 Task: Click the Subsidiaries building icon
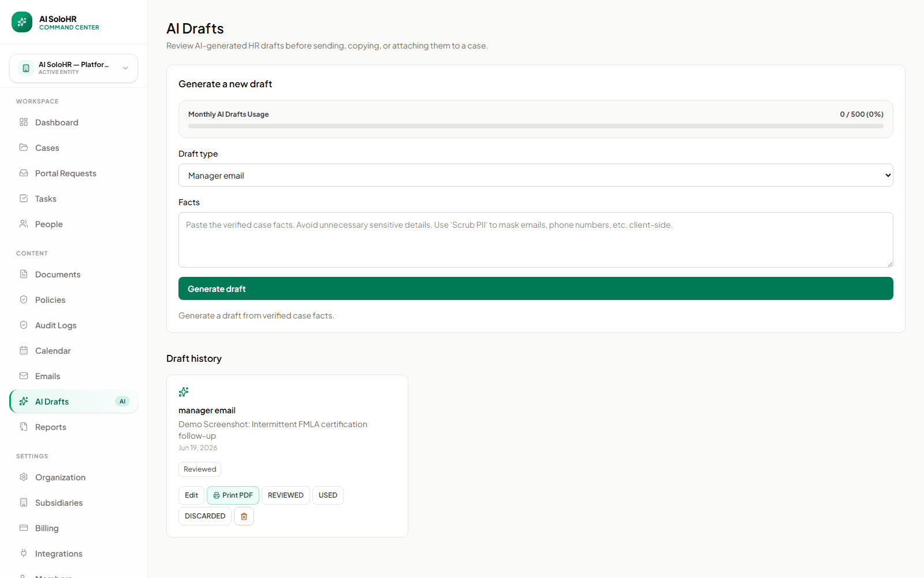24,502
